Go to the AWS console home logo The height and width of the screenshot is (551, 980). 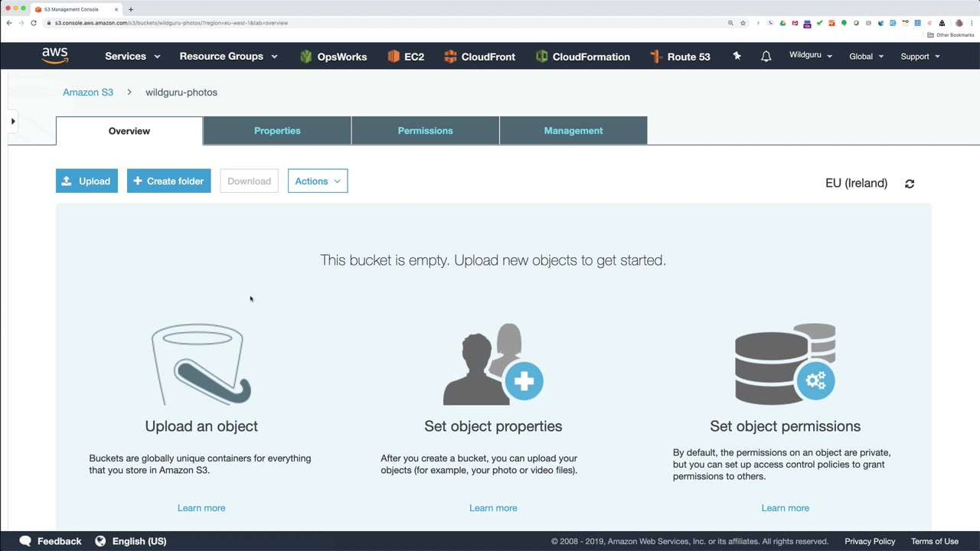coord(55,56)
